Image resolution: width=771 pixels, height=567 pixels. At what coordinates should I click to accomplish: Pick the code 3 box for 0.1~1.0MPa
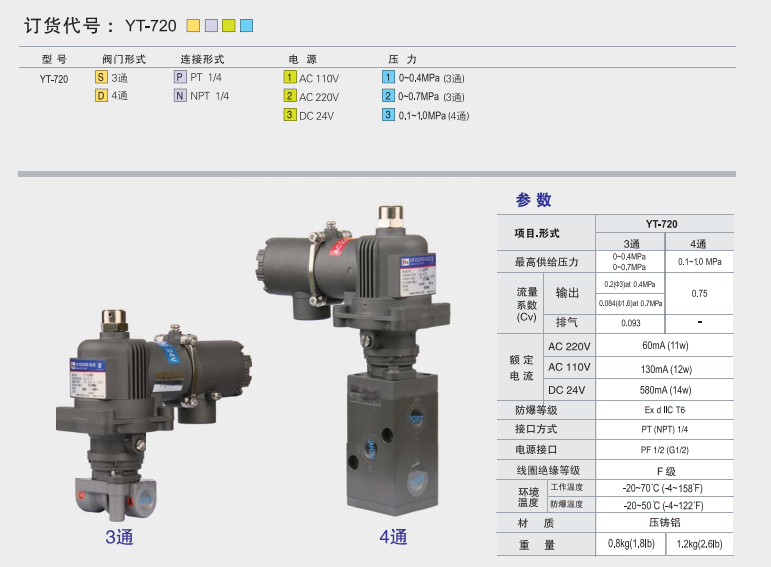(388, 115)
